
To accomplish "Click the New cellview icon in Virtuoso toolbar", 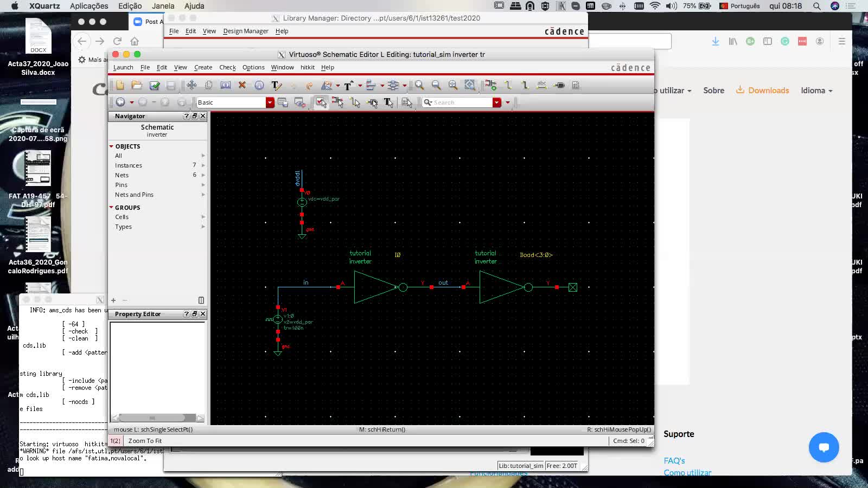I will pyautogui.click(x=120, y=85).
